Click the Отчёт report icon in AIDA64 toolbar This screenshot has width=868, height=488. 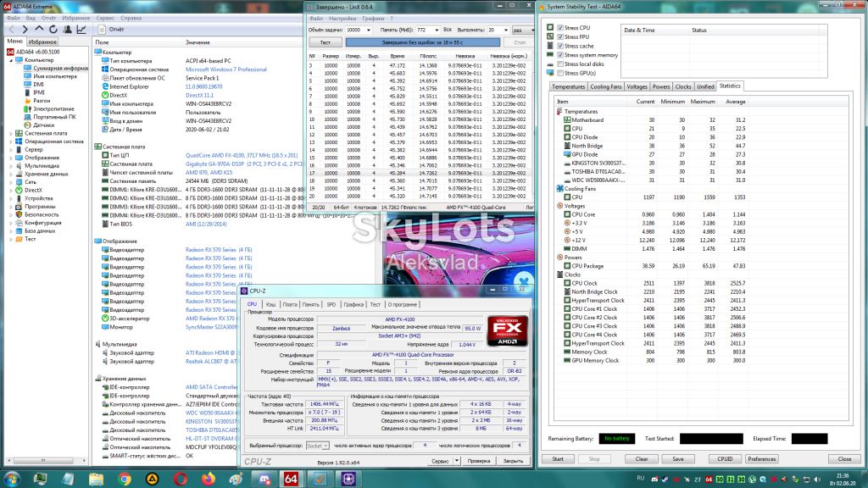102,30
